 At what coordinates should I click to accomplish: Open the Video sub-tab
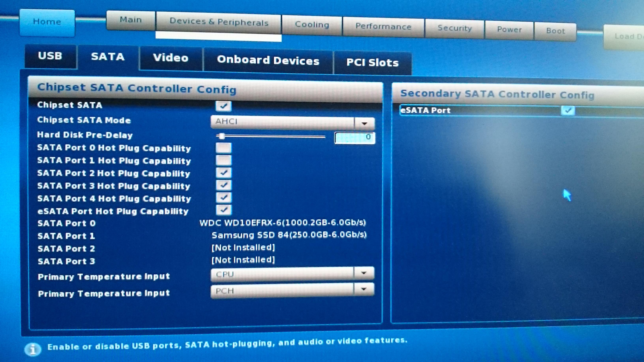click(171, 58)
